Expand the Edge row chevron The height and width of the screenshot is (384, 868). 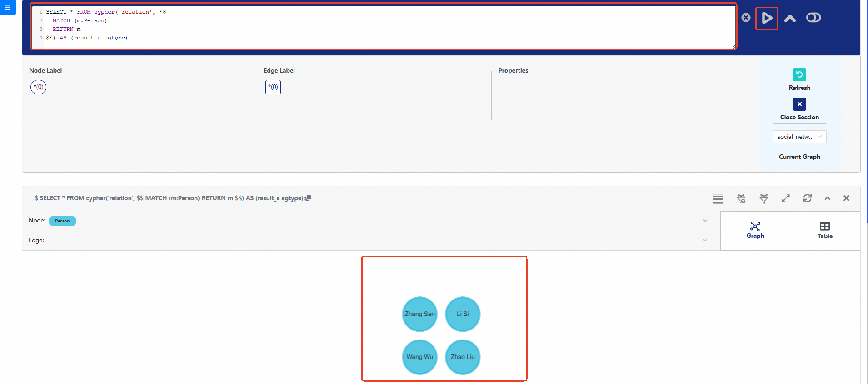pos(705,240)
